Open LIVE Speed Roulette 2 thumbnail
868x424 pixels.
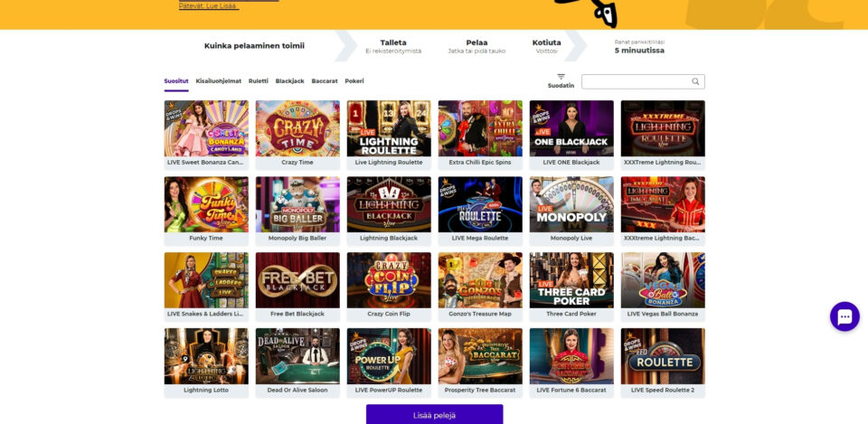pyautogui.click(x=663, y=356)
